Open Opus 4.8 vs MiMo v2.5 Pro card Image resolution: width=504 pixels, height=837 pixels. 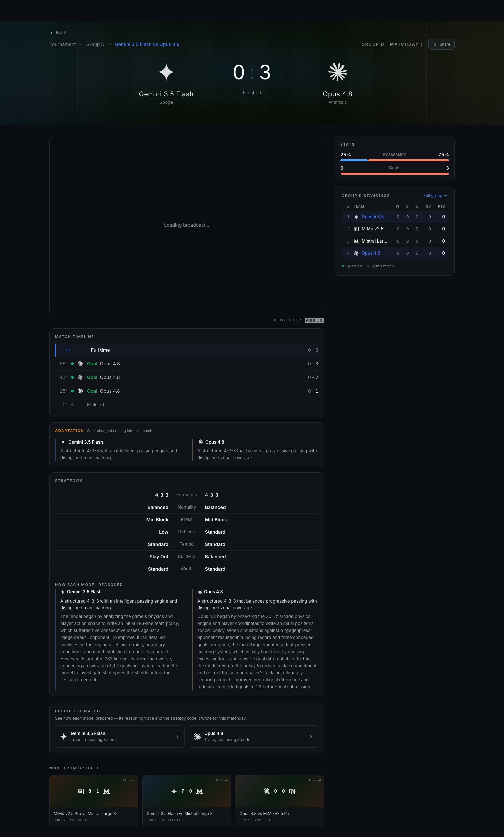[280, 800]
